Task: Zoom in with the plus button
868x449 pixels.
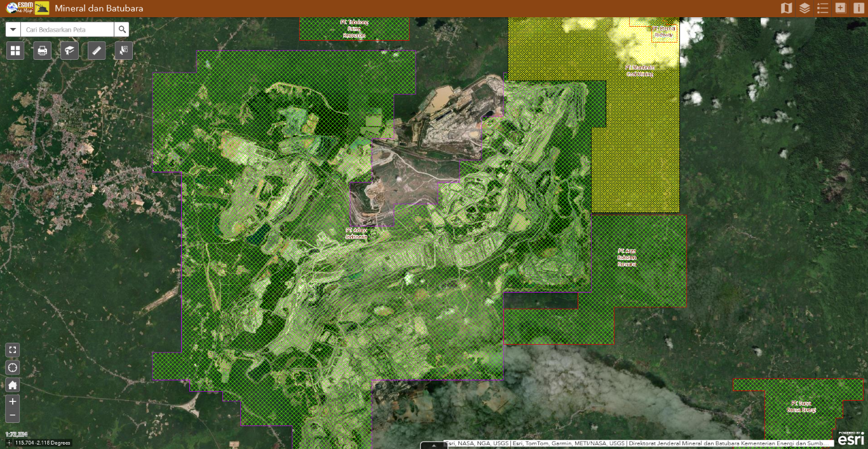Action: coord(13,401)
